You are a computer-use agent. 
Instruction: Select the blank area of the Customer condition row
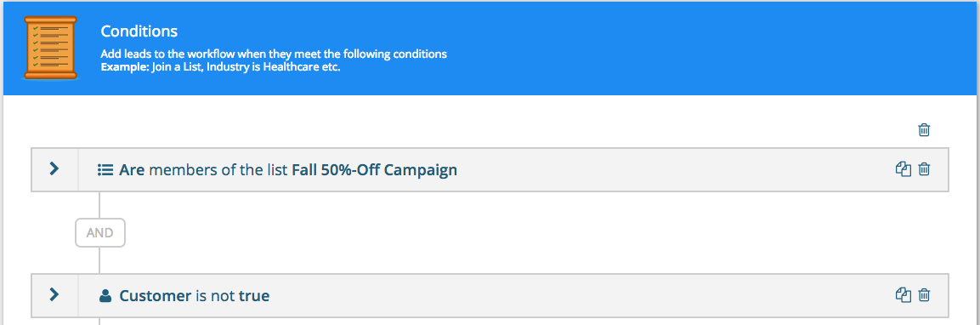(x=581, y=295)
